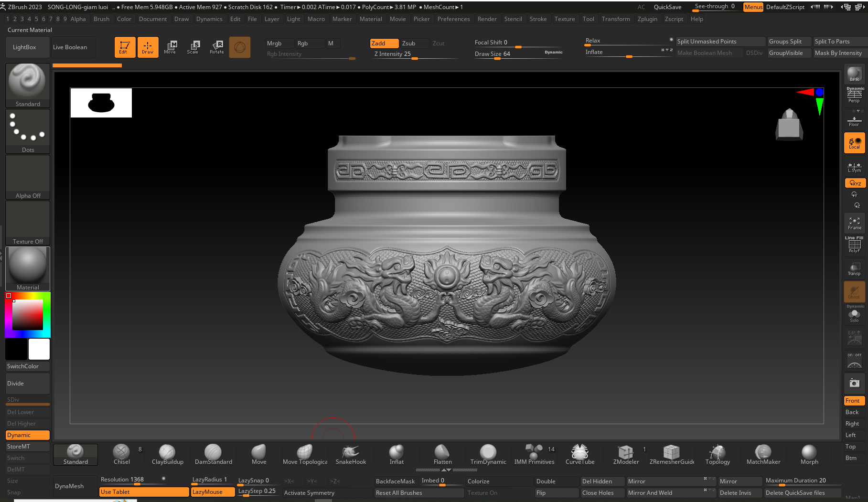Choose the SnakeHook brush
The width and height of the screenshot is (868, 502).
click(x=351, y=454)
